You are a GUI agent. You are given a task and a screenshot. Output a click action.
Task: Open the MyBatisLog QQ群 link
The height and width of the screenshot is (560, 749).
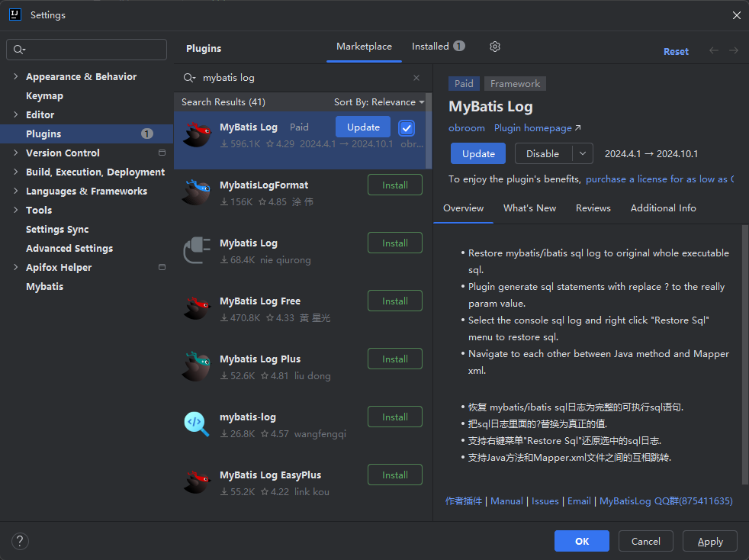point(666,501)
